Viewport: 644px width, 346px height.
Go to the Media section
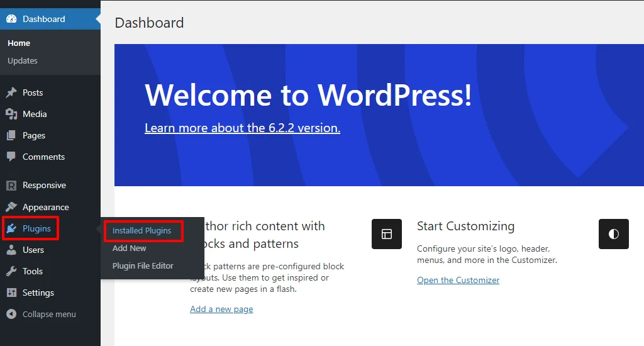[35, 114]
